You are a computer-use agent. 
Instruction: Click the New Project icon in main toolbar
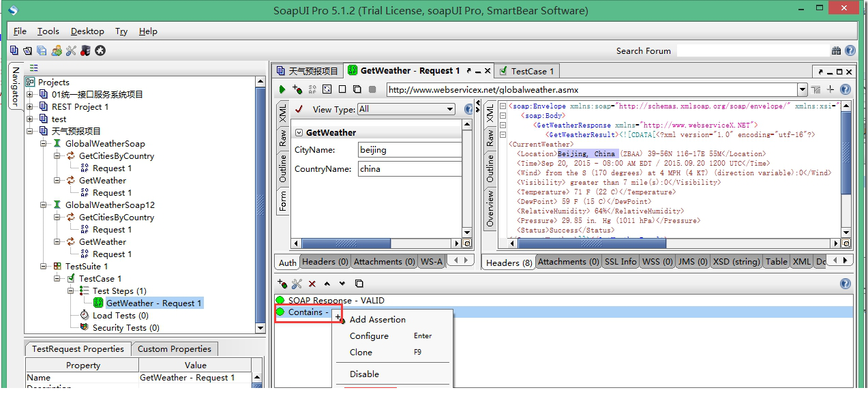pyautogui.click(x=14, y=50)
